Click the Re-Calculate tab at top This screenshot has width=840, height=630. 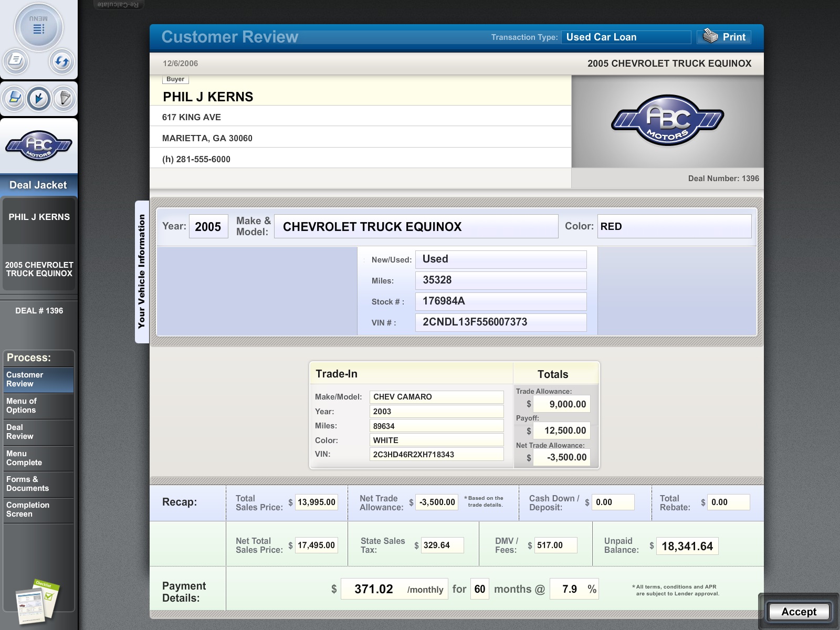[118, 5]
